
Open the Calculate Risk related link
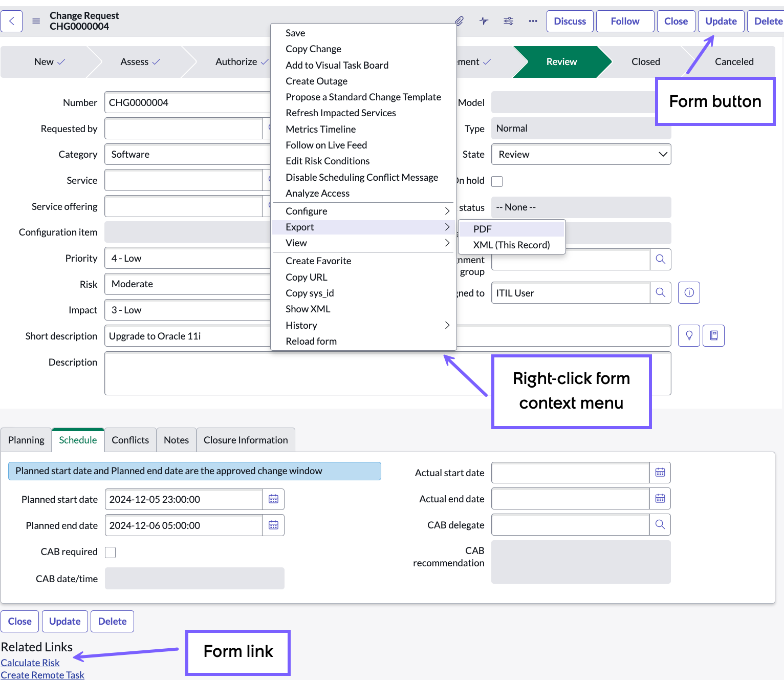[30, 663]
